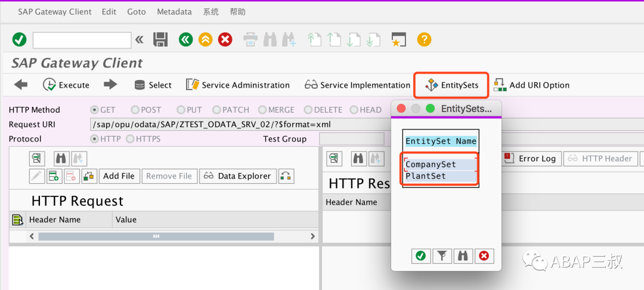This screenshot has width=644, height=290.
Task: Open the Goto menu
Action: pos(137,12)
